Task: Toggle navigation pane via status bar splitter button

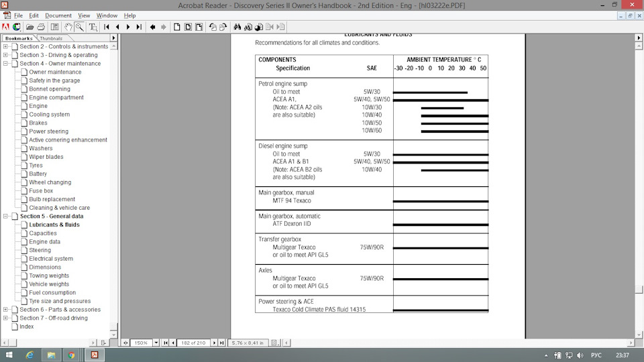Action: click(x=125, y=343)
